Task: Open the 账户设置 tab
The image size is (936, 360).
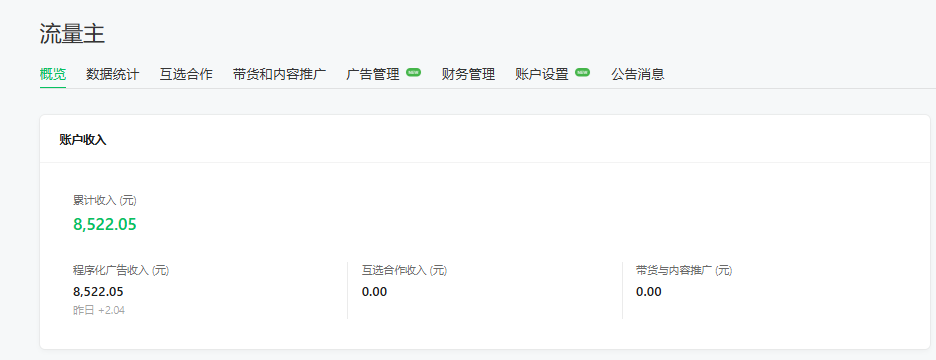Action: pyautogui.click(x=541, y=75)
